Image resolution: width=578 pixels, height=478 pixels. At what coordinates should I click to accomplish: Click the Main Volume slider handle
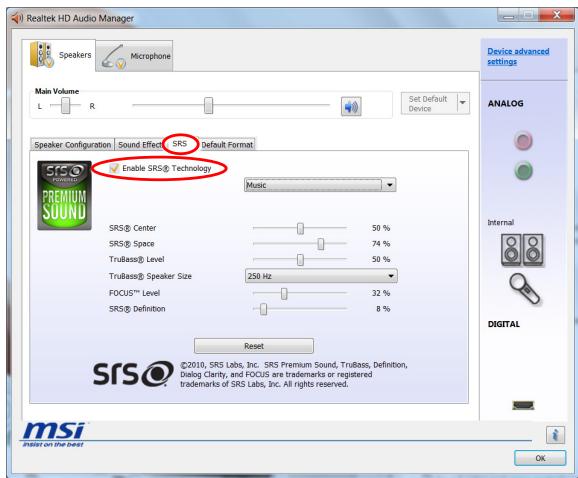point(208,105)
